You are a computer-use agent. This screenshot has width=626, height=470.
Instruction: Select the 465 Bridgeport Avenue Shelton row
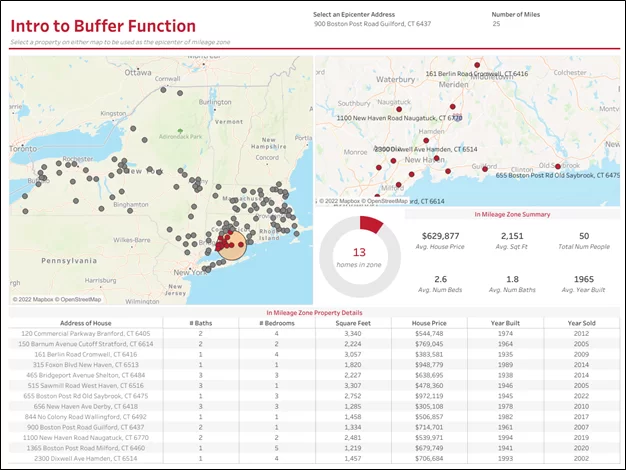[x=314, y=375]
